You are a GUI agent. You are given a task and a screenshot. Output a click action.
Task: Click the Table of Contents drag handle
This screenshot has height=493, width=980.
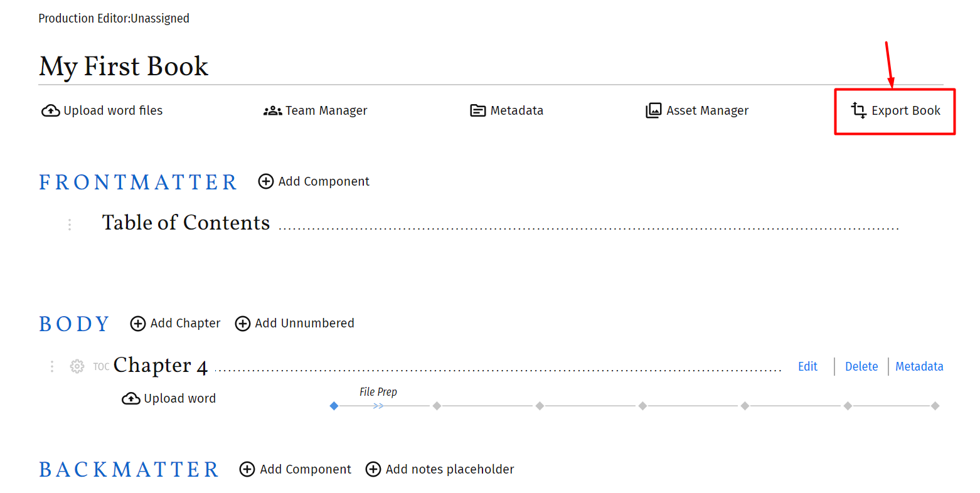[x=70, y=225]
